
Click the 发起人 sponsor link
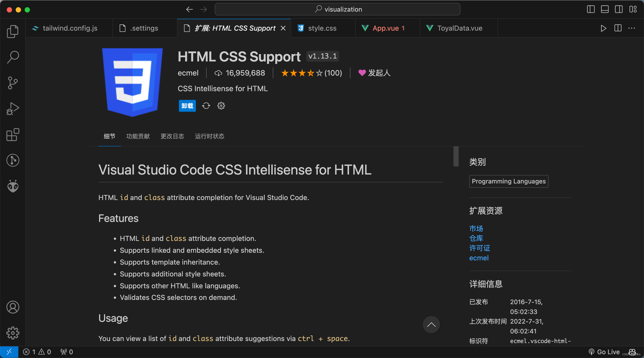point(374,73)
